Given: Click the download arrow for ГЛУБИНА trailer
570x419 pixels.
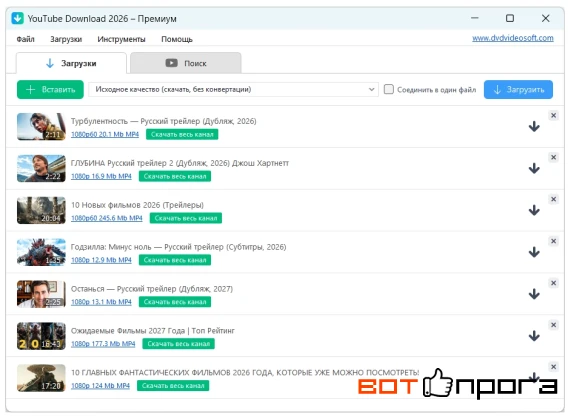Looking at the screenshot, I should point(534,168).
